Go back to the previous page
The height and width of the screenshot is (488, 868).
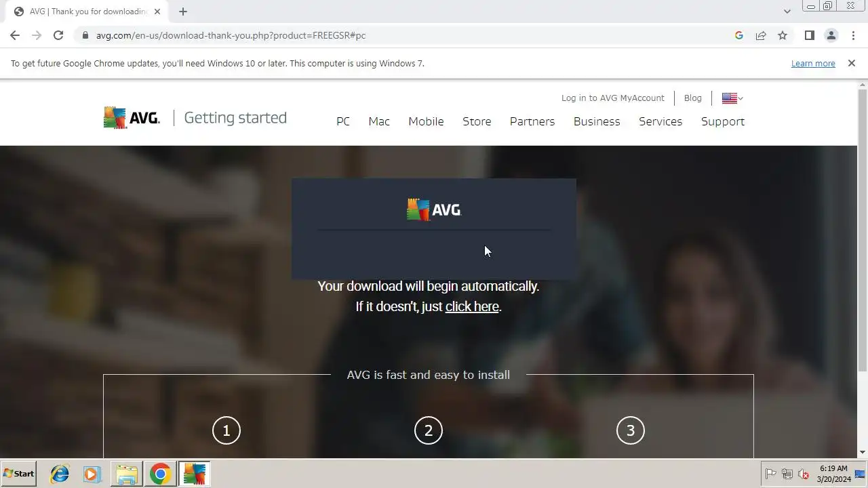15,35
